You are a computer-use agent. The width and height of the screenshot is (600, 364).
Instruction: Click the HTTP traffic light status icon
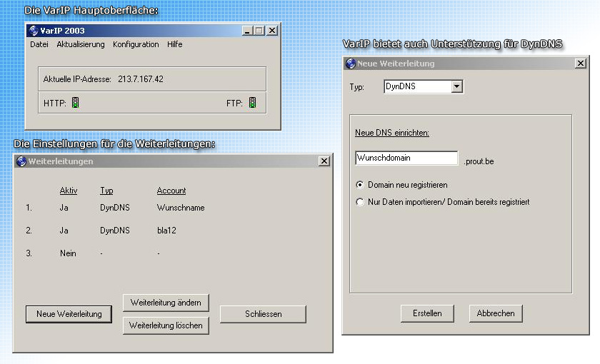pyautogui.click(x=76, y=103)
